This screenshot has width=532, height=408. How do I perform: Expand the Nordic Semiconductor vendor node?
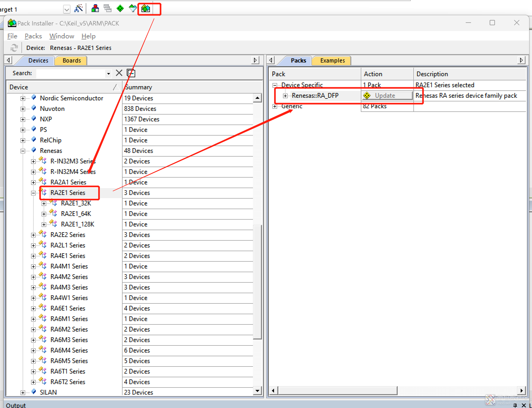click(x=23, y=99)
